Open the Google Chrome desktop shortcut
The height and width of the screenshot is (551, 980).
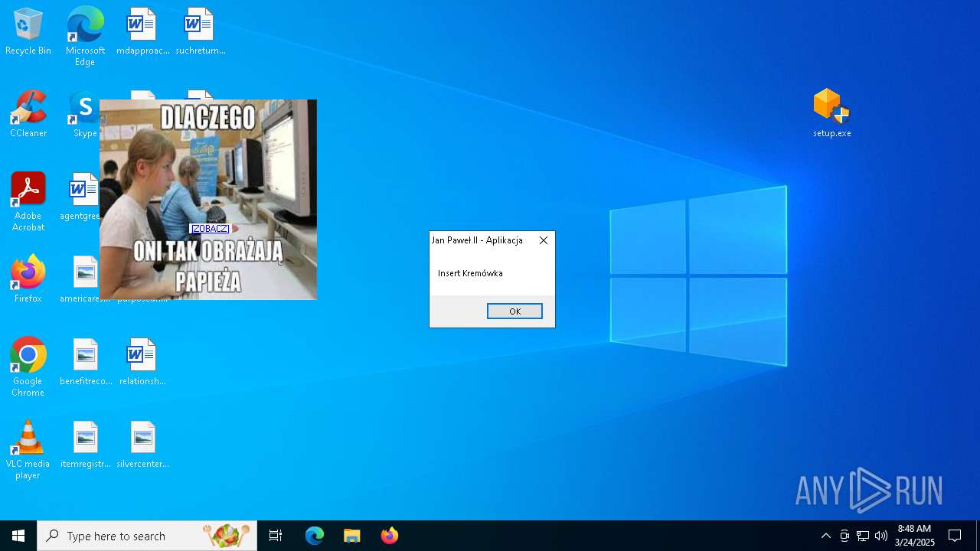(x=28, y=367)
